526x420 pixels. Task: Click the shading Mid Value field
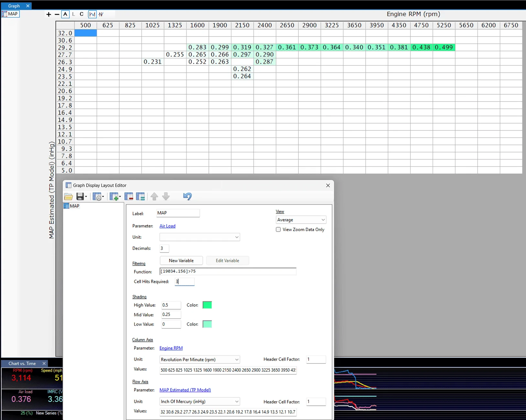pos(171,314)
